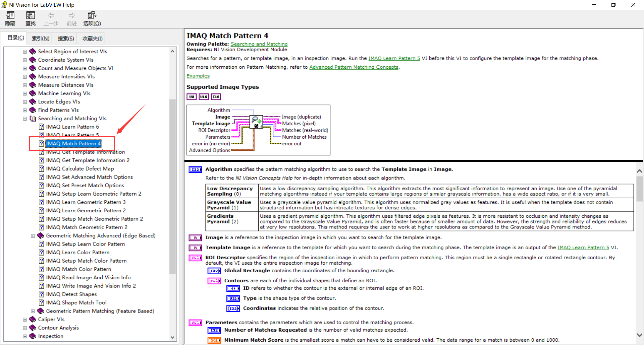This screenshot has height=345, width=644.
Task: Select IMAQ Write Image And Vision Info 2
Action: click(x=91, y=286)
